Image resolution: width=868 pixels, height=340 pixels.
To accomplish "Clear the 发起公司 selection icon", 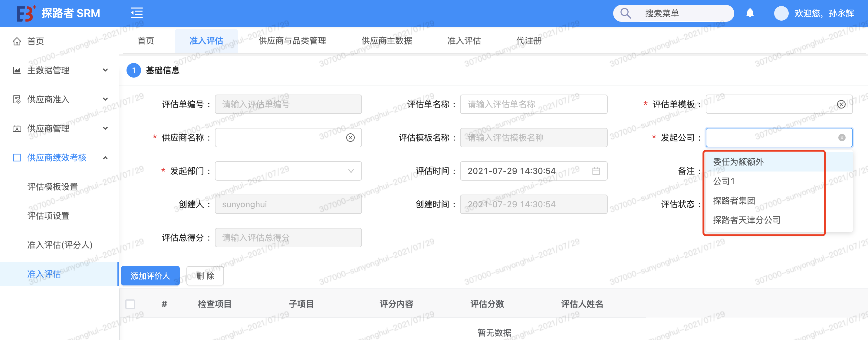I will point(842,138).
